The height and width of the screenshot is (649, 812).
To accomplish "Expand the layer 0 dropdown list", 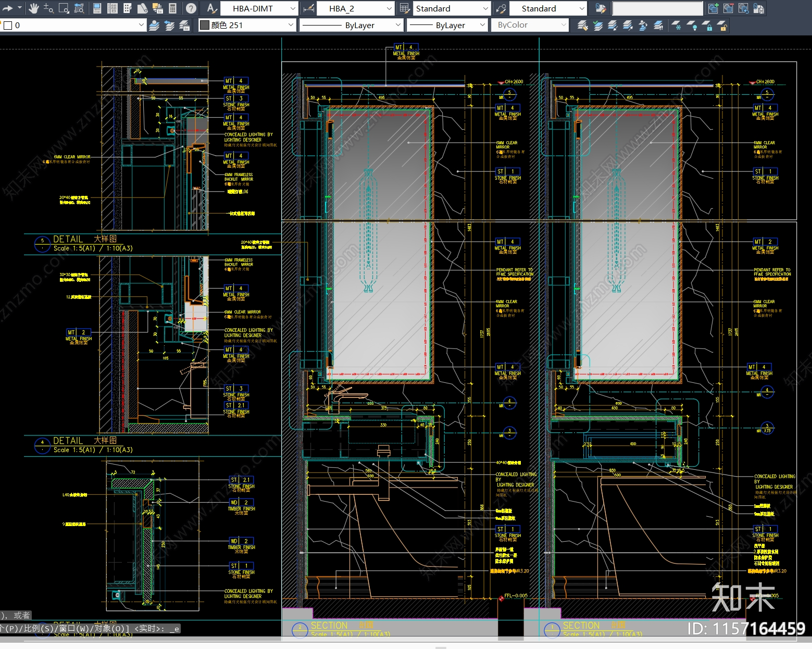I will pos(141,25).
